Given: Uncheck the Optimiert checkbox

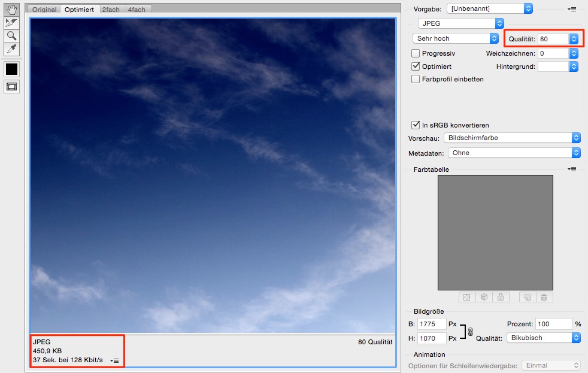Looking at the screenshot, I should pyautogui.click(x=416, y=66).
